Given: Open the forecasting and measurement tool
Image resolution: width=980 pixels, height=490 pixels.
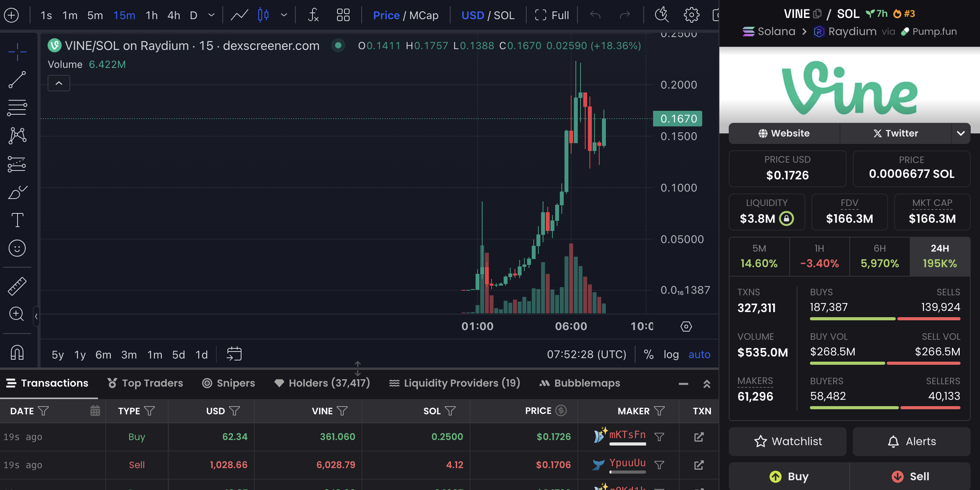Looking at the screenshot, I should point(17,164).
